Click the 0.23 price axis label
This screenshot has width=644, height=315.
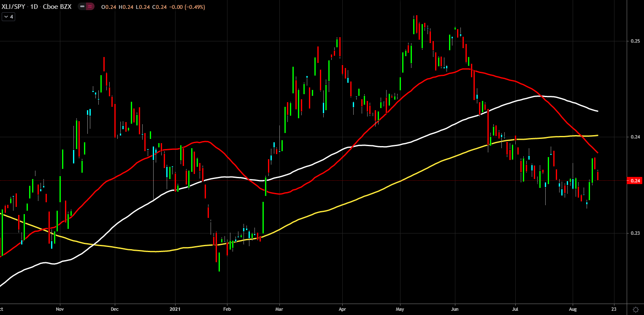point(636,233)
